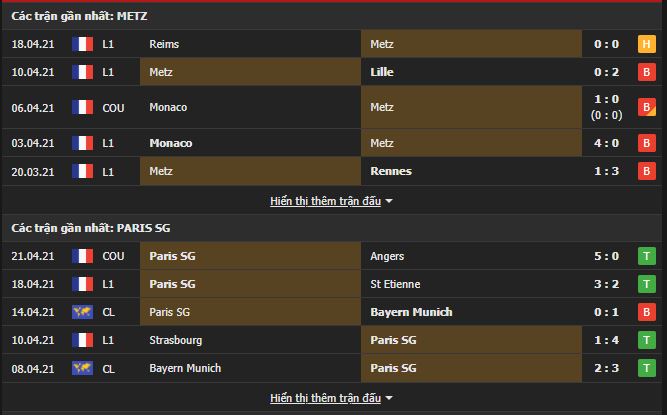The height and width of the screenshot is (415, 667).
Task: Click the 5:0 score of Paris SG–Angers
Action: pyautogui.click(x=605, y=256)
